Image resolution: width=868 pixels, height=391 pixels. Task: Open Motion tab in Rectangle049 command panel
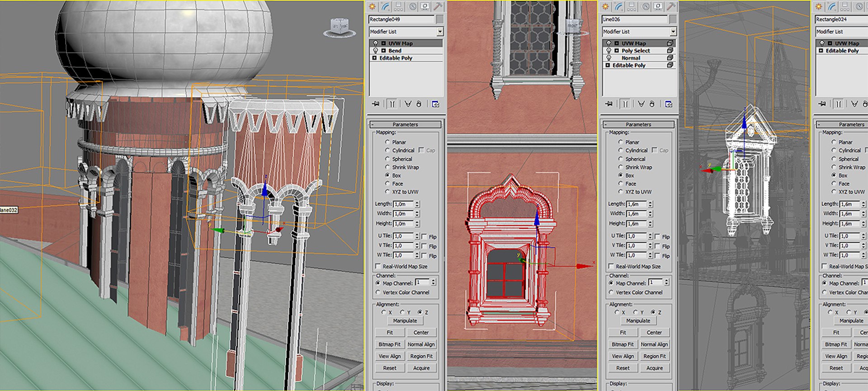413,6
